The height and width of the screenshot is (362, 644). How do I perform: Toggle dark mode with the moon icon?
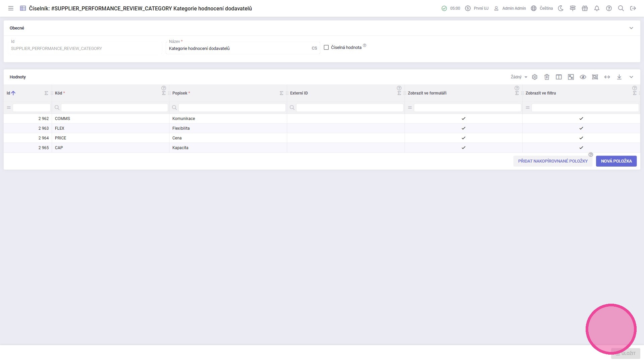pos(560,8)
